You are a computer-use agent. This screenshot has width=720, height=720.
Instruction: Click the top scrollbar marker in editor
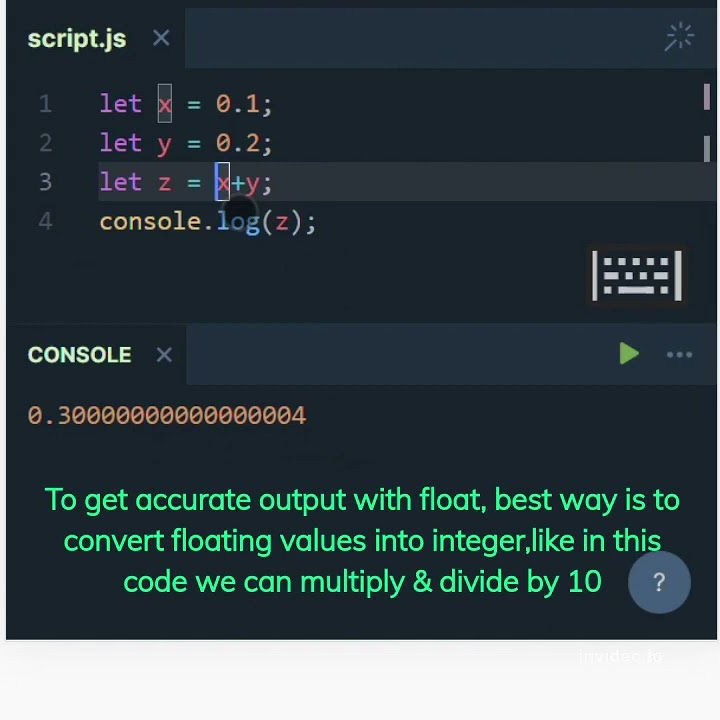[x=706, y=96]
